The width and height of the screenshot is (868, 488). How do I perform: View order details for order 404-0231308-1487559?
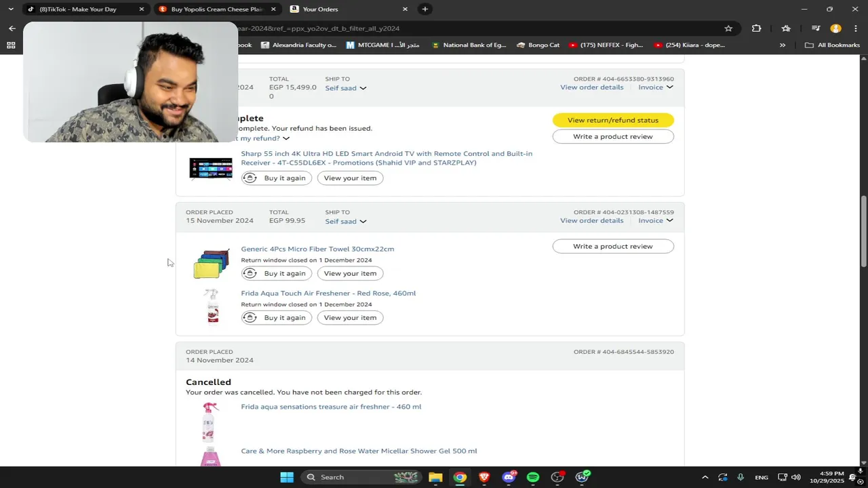[591, 221]
